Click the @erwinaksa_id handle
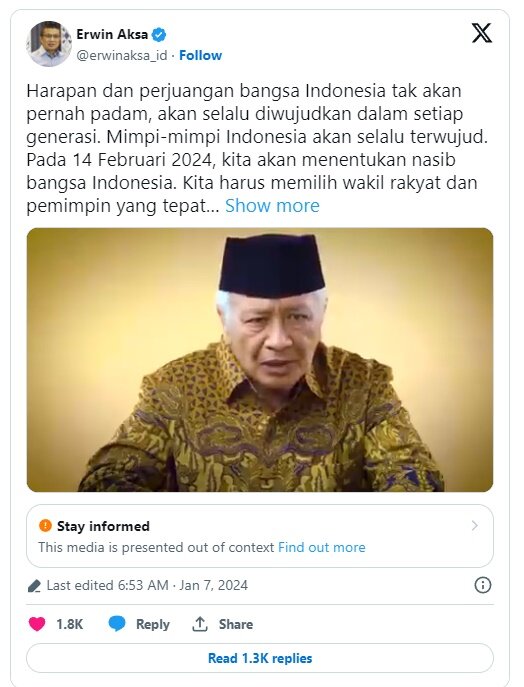The width and height of the screenshot is (524, 687). pyautogui.click(x=122, y=56)
